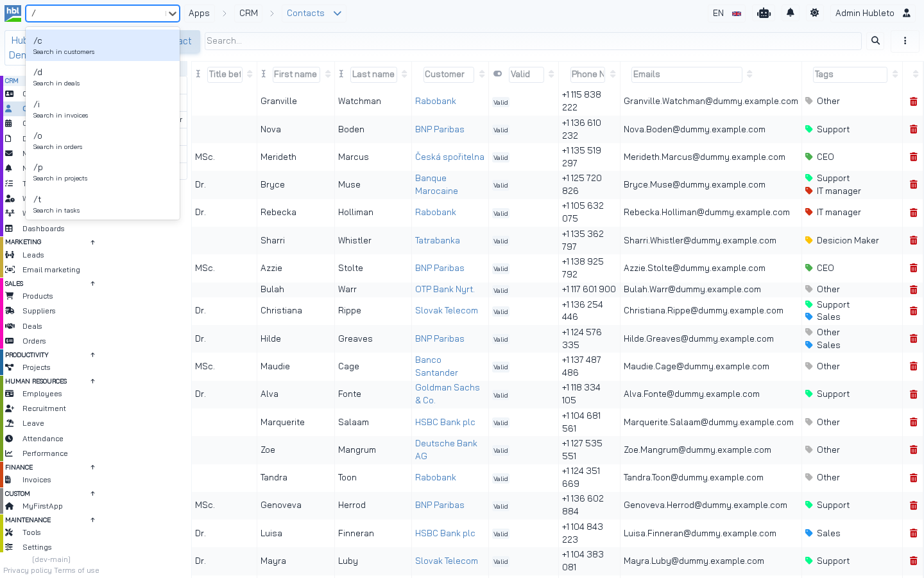Open Email marketing in the sidebar
This screenshot has height=578, width=924.
tap(51, 270)
